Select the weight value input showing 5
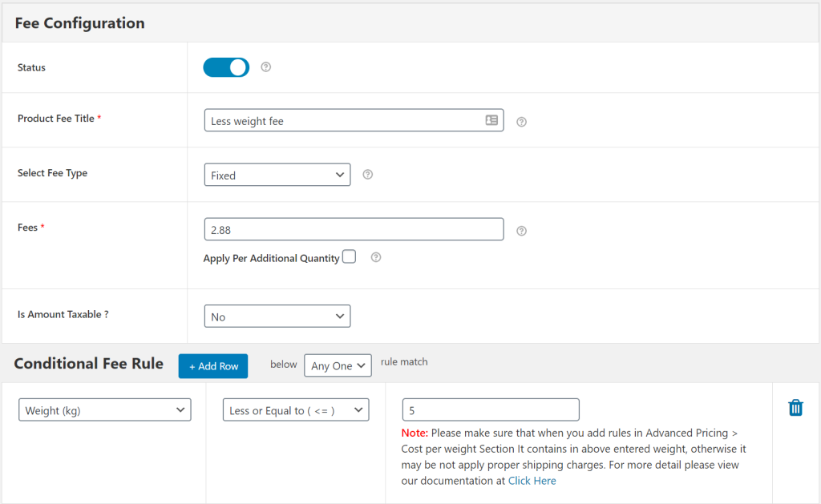The width and height of the screenshot is (821, 504). coord(490,410)
